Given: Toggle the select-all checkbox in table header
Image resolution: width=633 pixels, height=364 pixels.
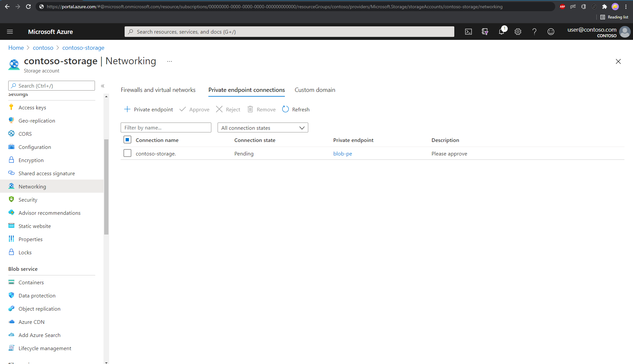Looking at the screenshot, I should tap(127, 140).
